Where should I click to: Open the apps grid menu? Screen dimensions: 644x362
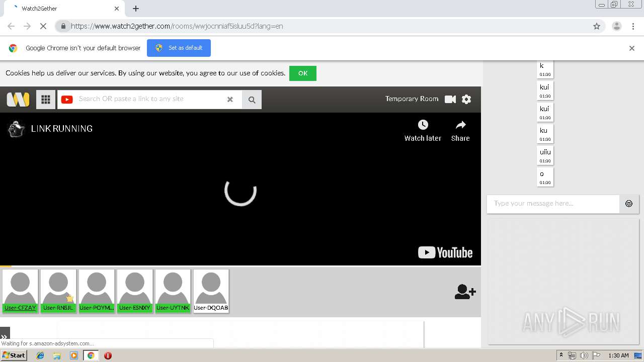[x=46, y=100]
